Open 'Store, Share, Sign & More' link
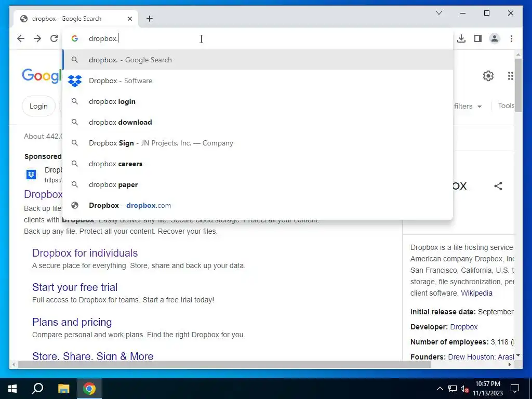The height and width of the screenshot is (399, 532). pyautogui.click(x=92, y=356)
